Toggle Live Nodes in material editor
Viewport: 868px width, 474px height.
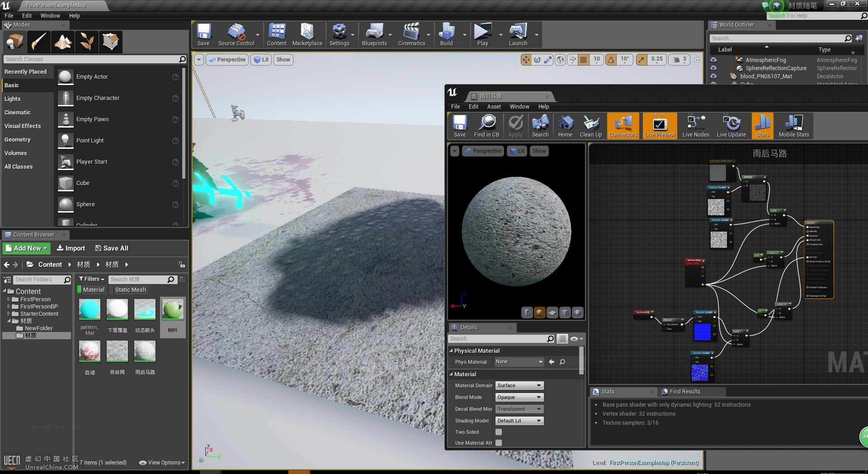point(696,126)
